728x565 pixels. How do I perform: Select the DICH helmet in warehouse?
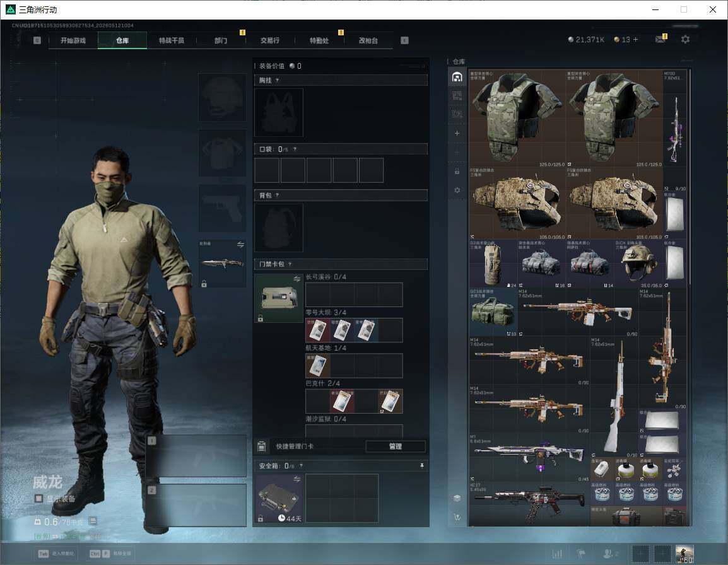(x=638, y=264)
